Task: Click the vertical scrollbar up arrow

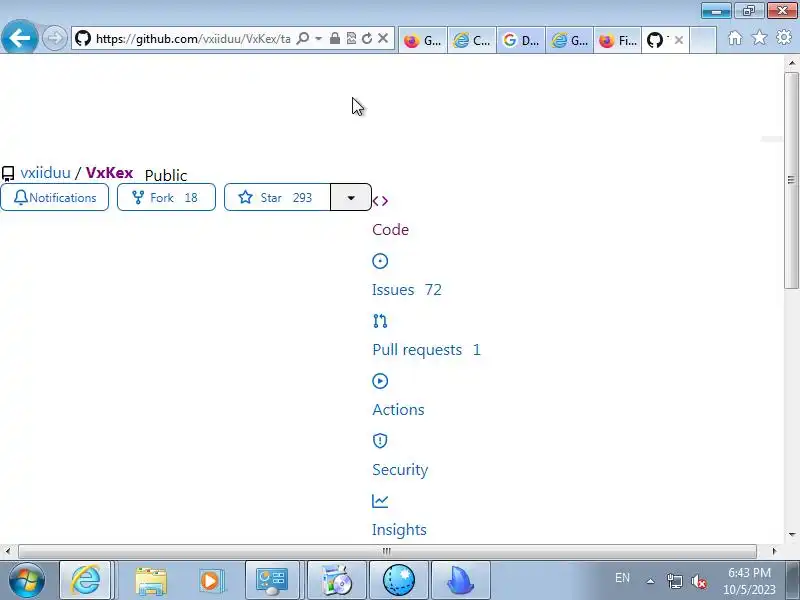Action: [792, 62]
